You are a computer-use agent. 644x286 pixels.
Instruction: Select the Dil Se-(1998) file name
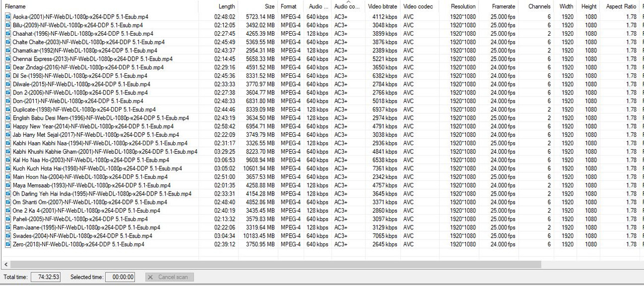(x=80, y=76)
